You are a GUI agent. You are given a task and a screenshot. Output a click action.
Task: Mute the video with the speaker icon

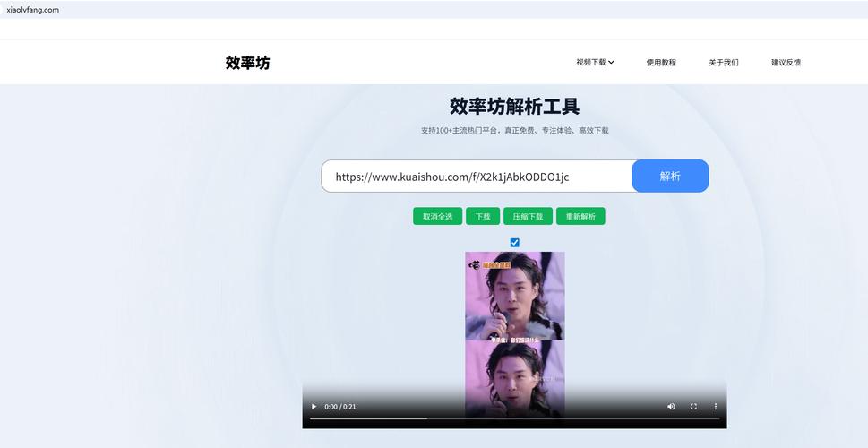(671, 406)
